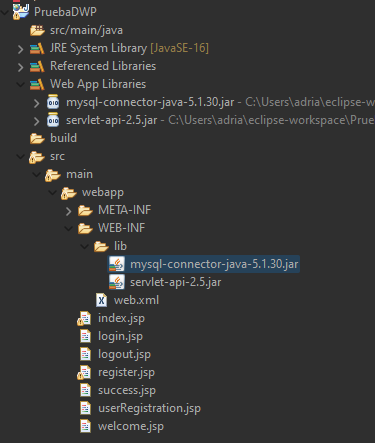Click the logout.jsp file icon
Image resolution: width=375 pixels, height=443 pixels.
click(85, 354)
